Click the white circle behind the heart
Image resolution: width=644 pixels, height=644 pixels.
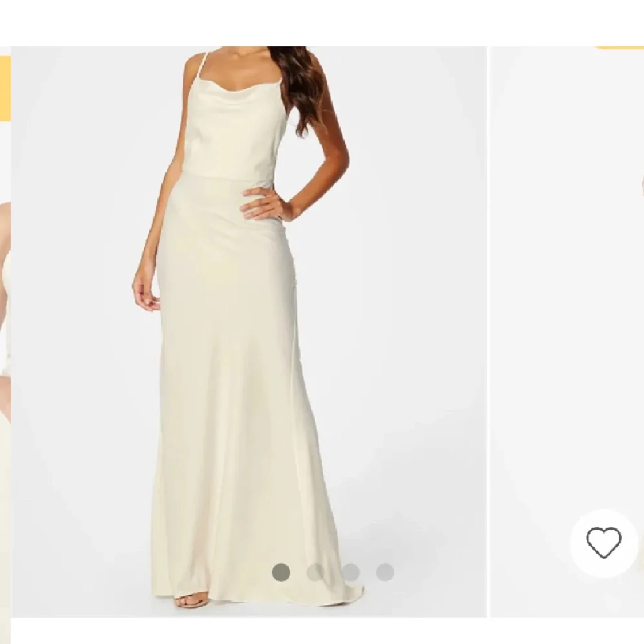pos(603,543)
